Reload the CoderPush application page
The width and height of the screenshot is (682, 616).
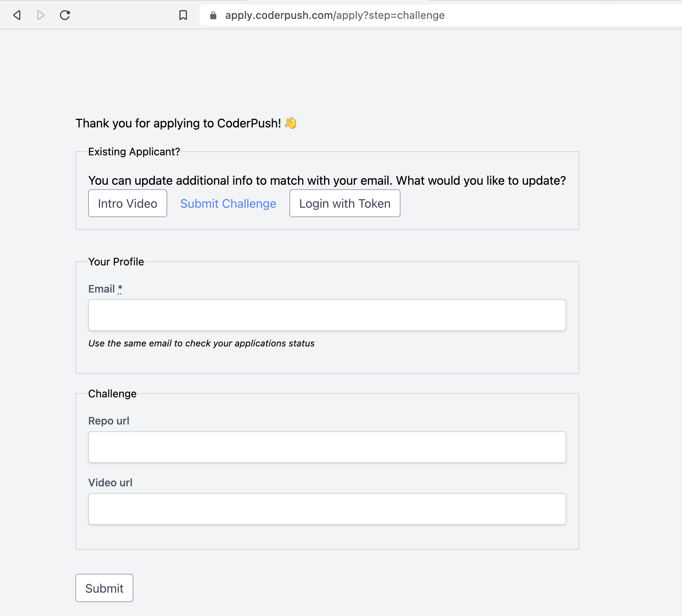pos(65,15)
